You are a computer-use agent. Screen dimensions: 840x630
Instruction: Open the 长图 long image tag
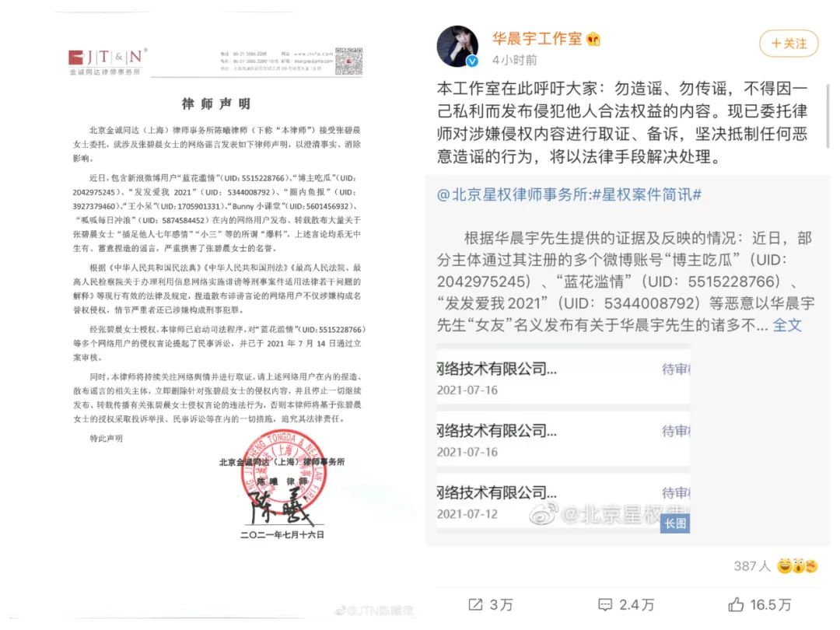(675, 523)
